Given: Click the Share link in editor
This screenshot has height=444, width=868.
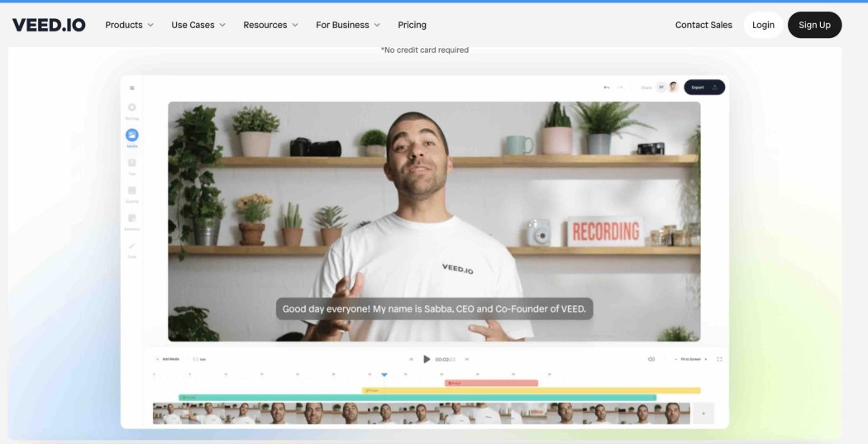Looking at the screenshot, I should click(x=646, y=88).
